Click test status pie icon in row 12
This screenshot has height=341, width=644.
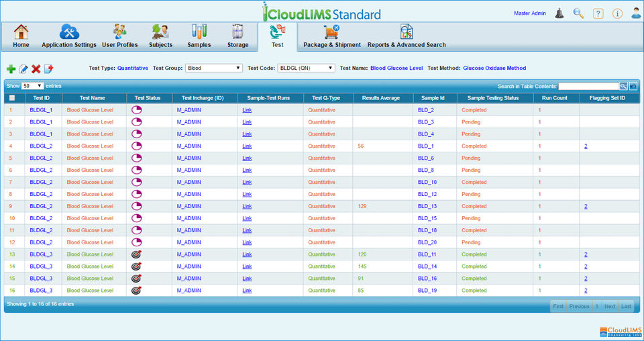point(136,242)
